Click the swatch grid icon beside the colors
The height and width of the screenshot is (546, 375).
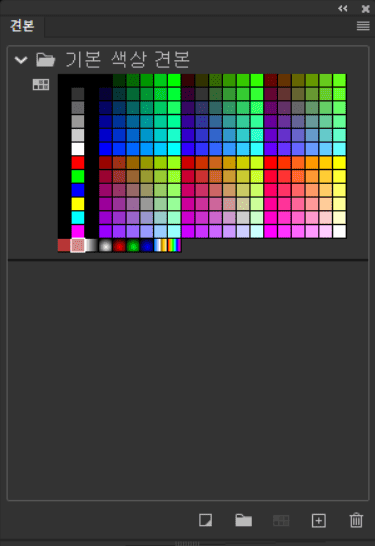41,84
